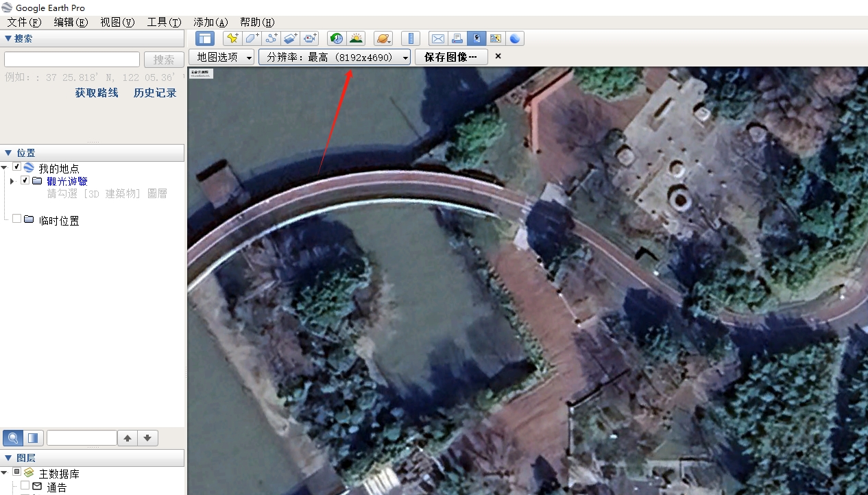Select the 主数据库 label
The height and width of the screenshot is (495, 868).
(x=59, y=474)
